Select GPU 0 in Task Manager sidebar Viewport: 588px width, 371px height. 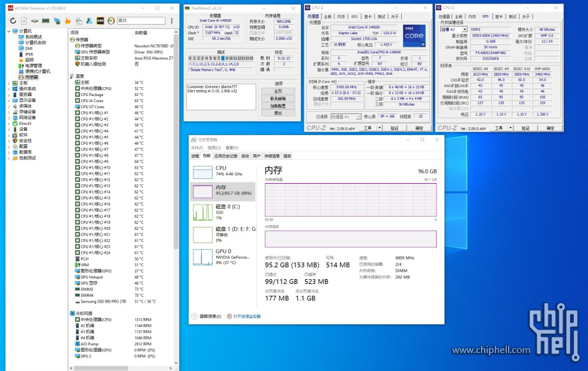[224, 257]
